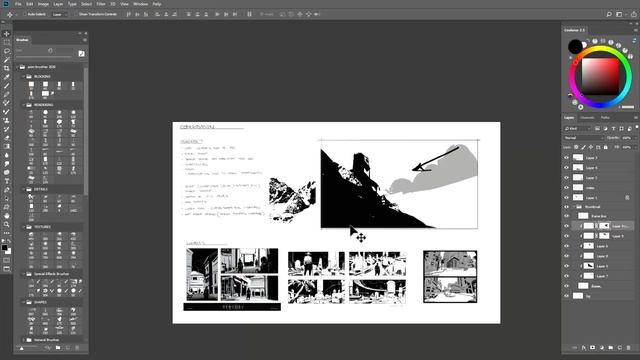Pick a color in Coolorus saturation square
The height and width of the screenshot is (360, 640).
pos(600,76)
